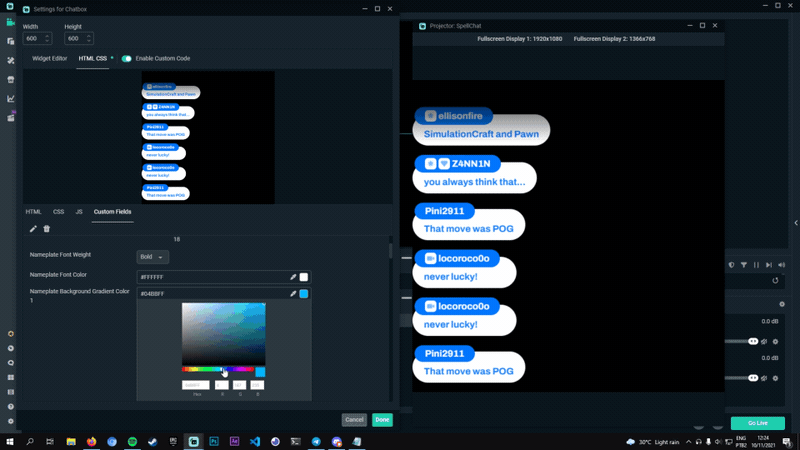
Task: Open the HTML code tab
Action: click(33, 212)
